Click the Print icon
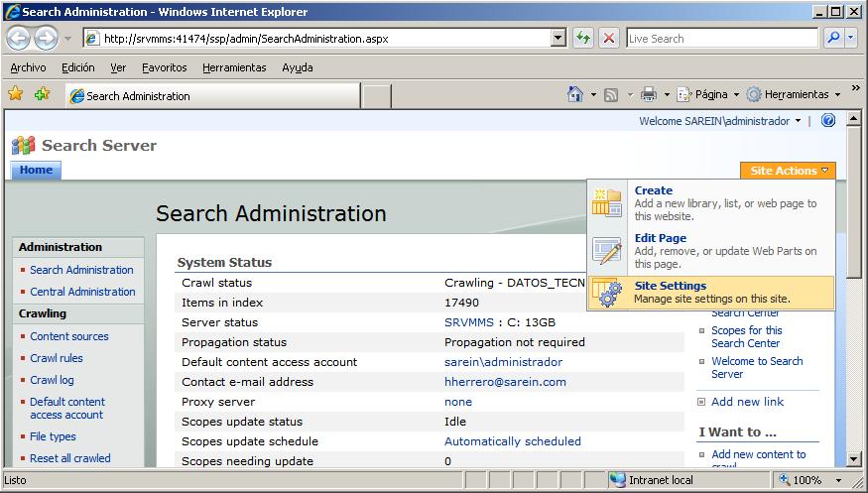This screenshot has width=868, height=493. click(x=648, y=94)
